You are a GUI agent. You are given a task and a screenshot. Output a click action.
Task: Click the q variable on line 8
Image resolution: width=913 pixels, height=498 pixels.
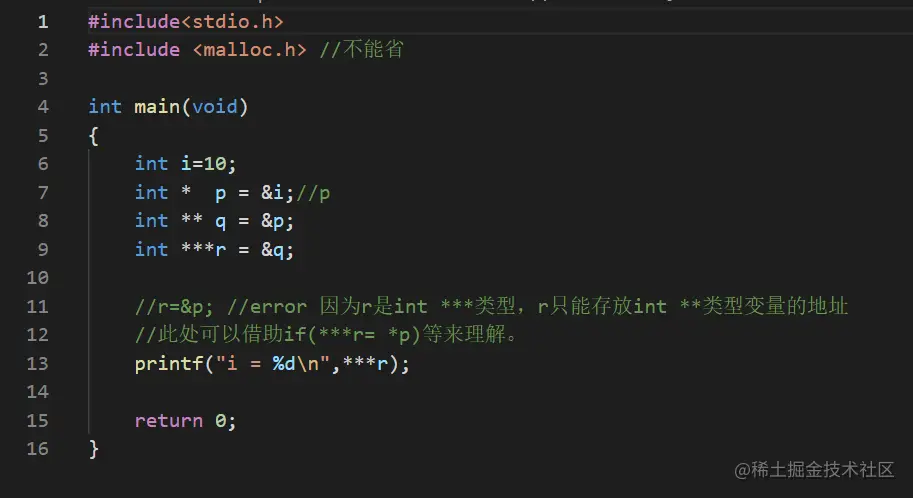tap(220, 222)
